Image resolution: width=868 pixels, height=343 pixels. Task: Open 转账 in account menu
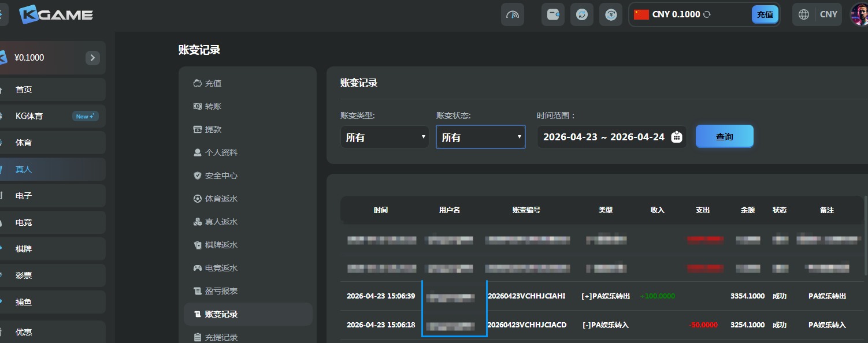pos(213,106)
